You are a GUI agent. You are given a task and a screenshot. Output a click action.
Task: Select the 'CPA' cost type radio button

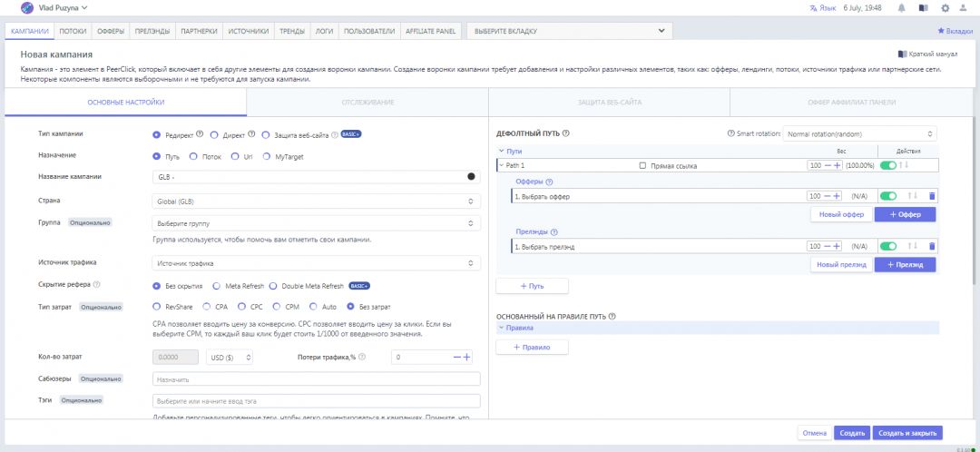click(x=208, y=306)
